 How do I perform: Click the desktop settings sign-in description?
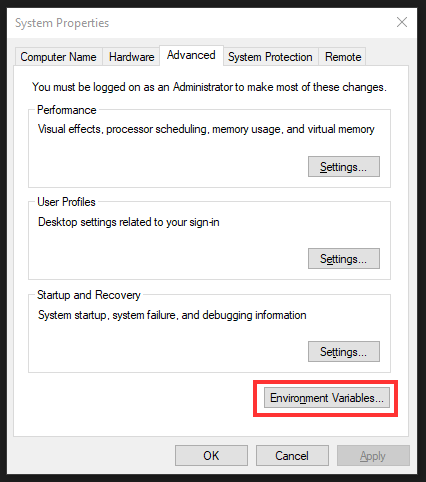click(129, 222)
